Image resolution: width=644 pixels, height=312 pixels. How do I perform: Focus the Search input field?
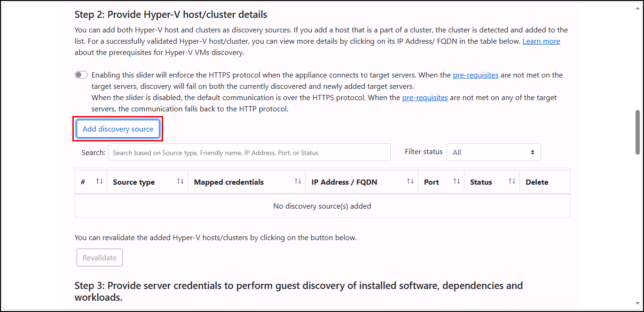coord(250,153)
